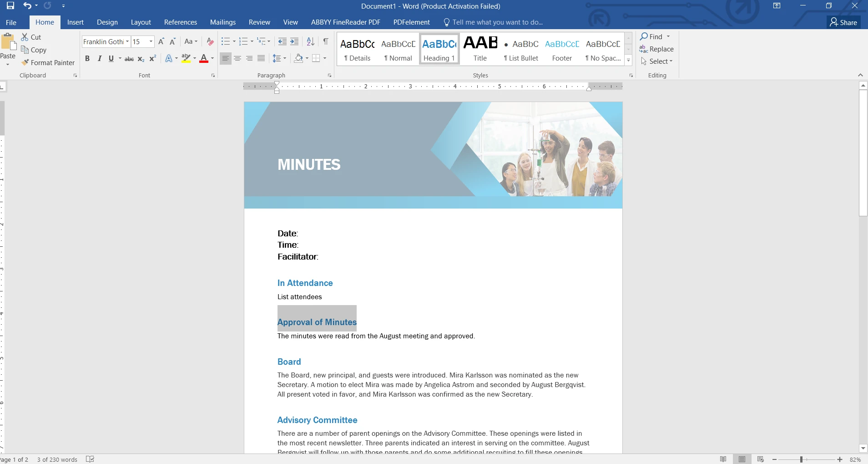Screen dimensions: 868x464
Task: Align paragraph text to the right
Action: pos(249,58)
